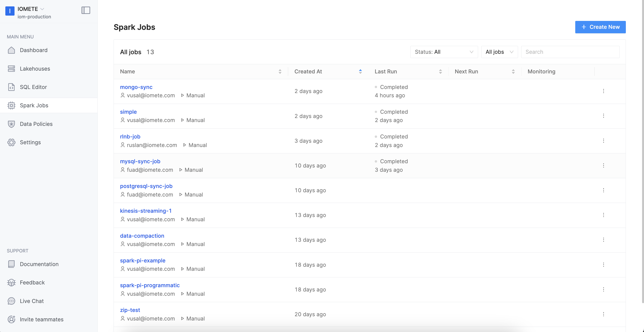Focus the Search jobs input field
This screenshot has width=644, height=332.
(570, 52)
